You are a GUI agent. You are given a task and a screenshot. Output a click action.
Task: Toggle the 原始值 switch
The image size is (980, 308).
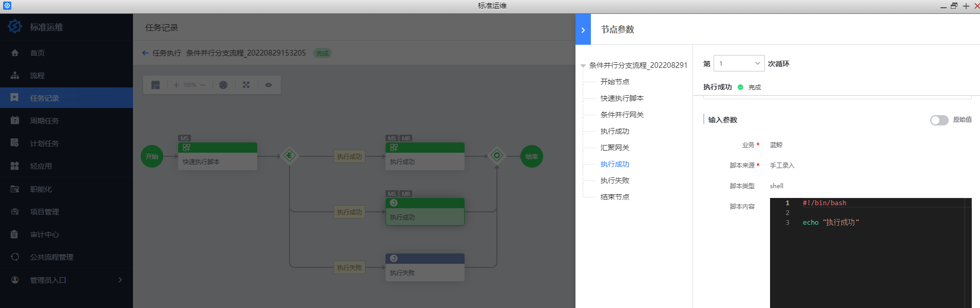(x=939, y=120)
